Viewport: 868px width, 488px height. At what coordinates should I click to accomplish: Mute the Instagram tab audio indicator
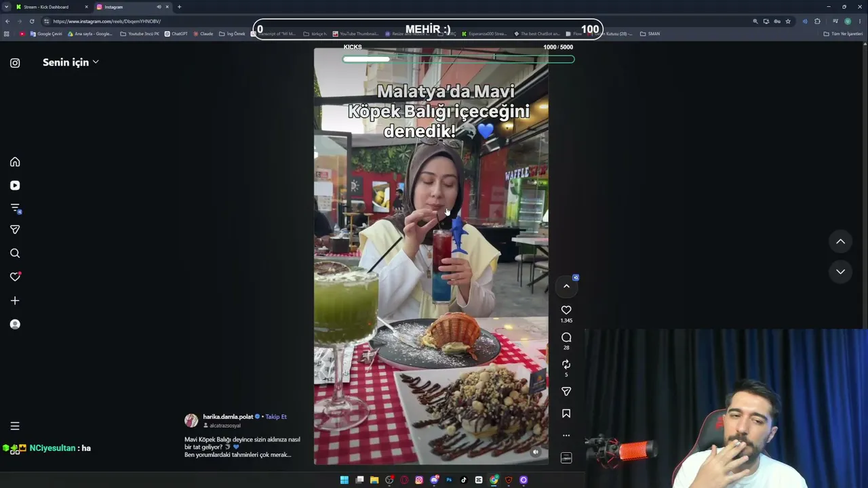159,7
